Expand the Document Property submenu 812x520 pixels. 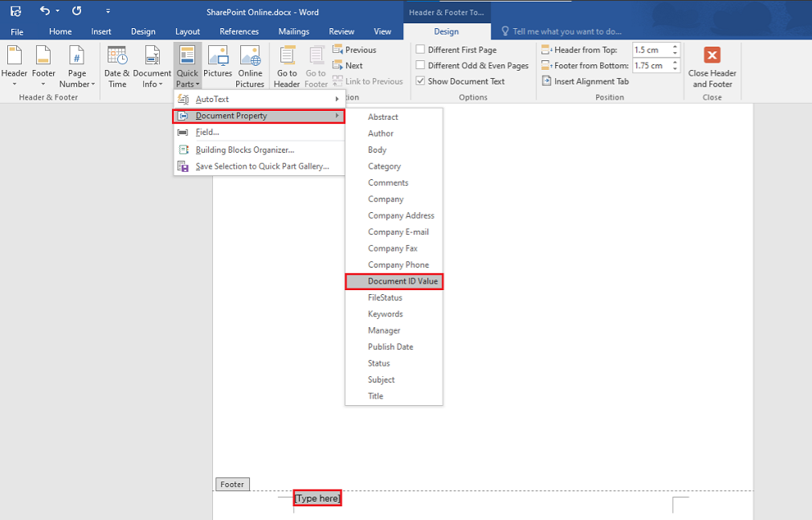click(x=259, y=116)
